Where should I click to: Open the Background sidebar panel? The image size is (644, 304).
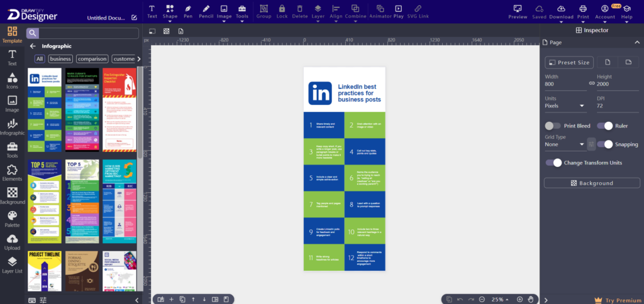[13, 196]
